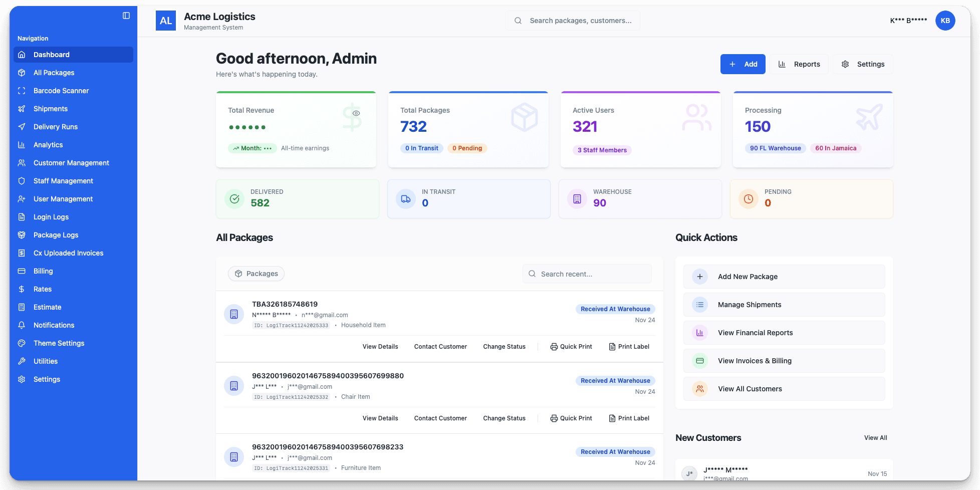
Task: Open the Package Logs section
Action: pyautogui.click(x=56, y=235)
